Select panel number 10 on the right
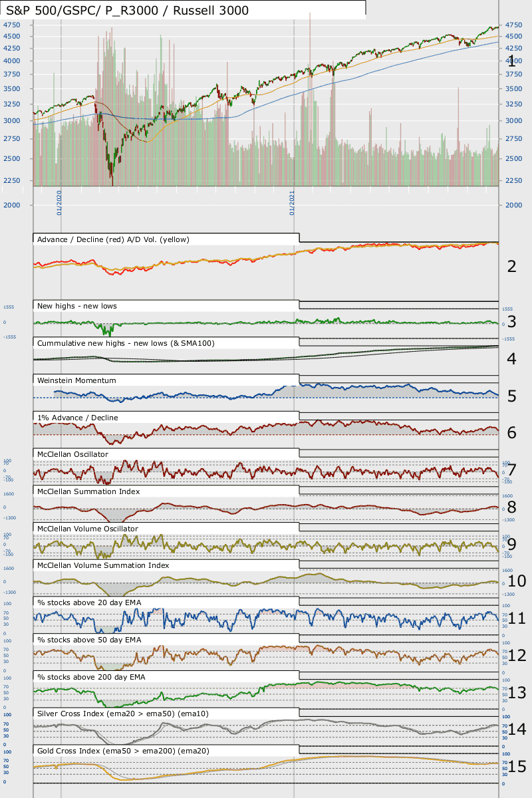The width and height of the screenshot is (532, 798). [517, 581]
